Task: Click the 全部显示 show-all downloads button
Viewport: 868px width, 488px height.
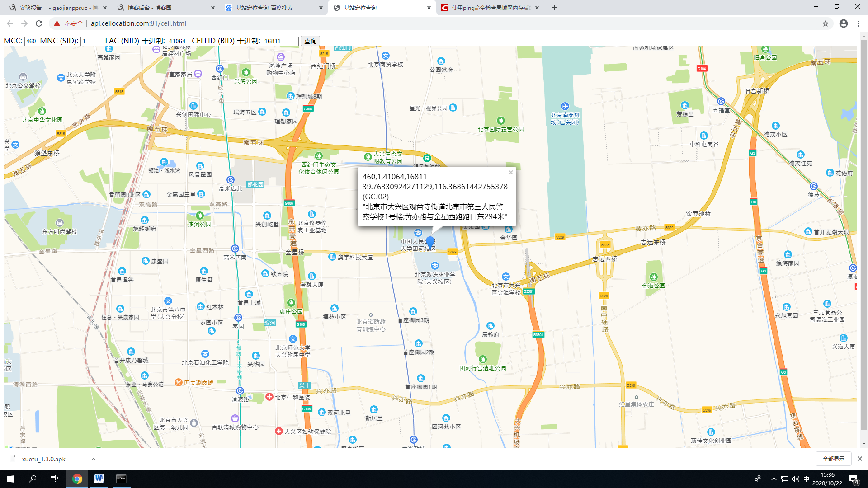Action: [833, 459]
